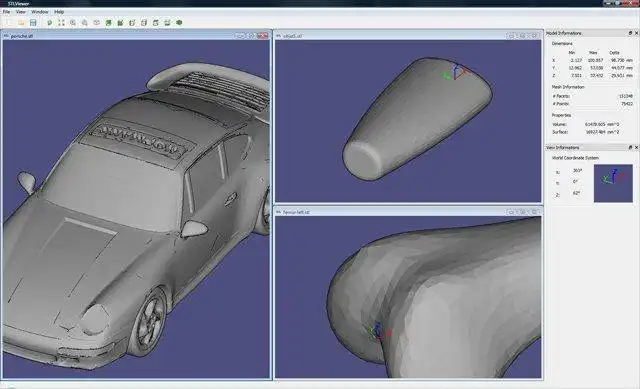Viewport: 640px width, 389px height.
Task: Maximize the porsche.stl sub-window
Action: tap(251, 36)
